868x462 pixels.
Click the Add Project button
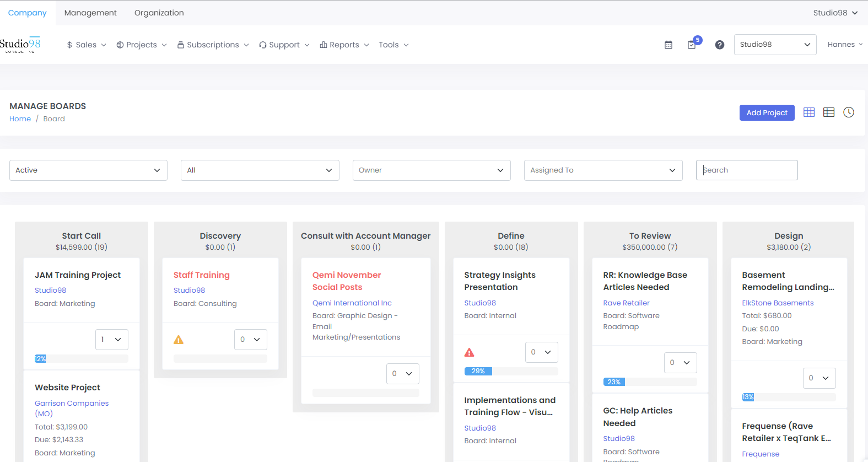(x=767, y=113)
